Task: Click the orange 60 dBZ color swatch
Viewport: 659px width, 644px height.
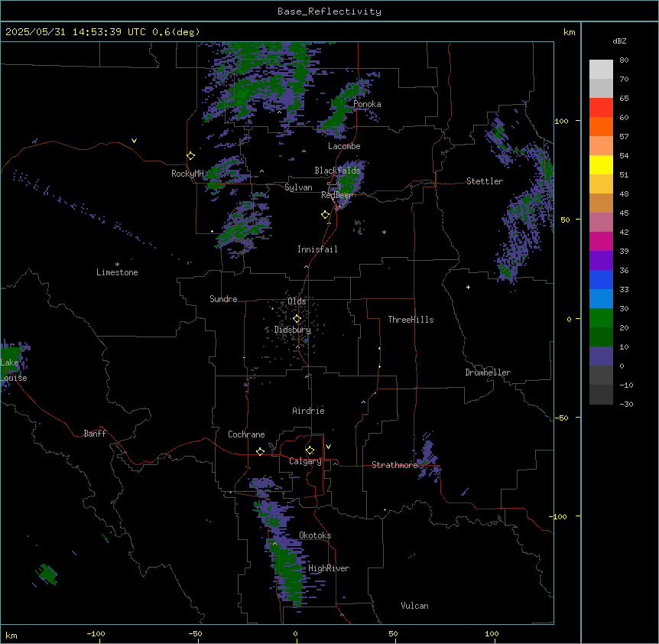Action: [x=601, y=126]
